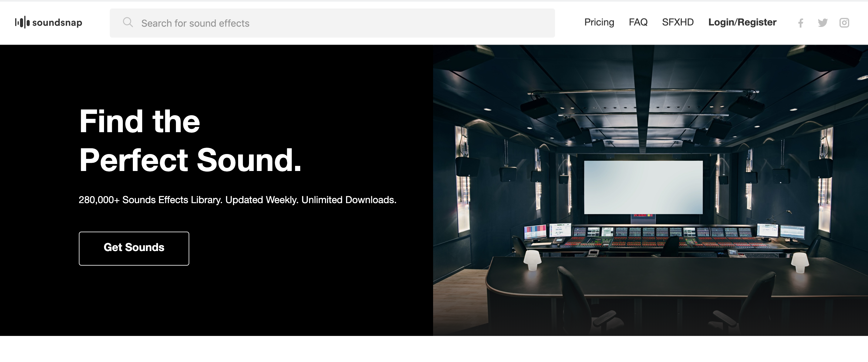The height and width of the screenshot is (362, 868).
Task: Open the Pricing page
Action: [x=599, y=22]
